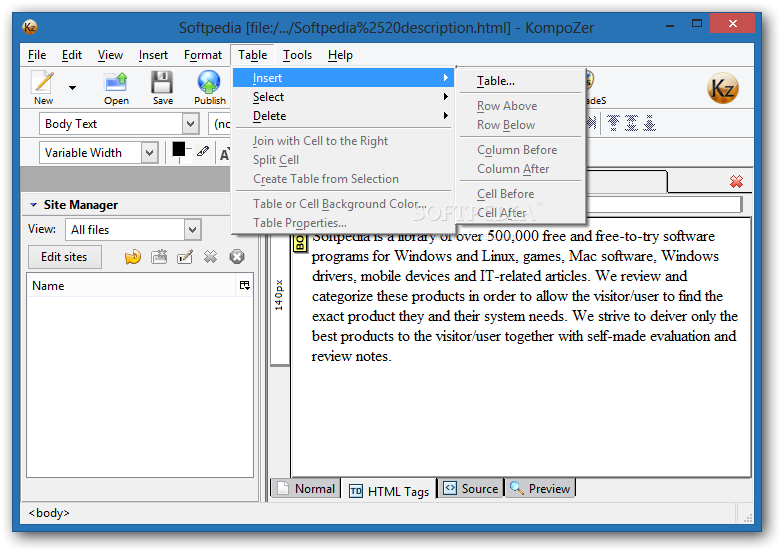
Task: Open the Tools menu
Action: (x=297, y=55)
